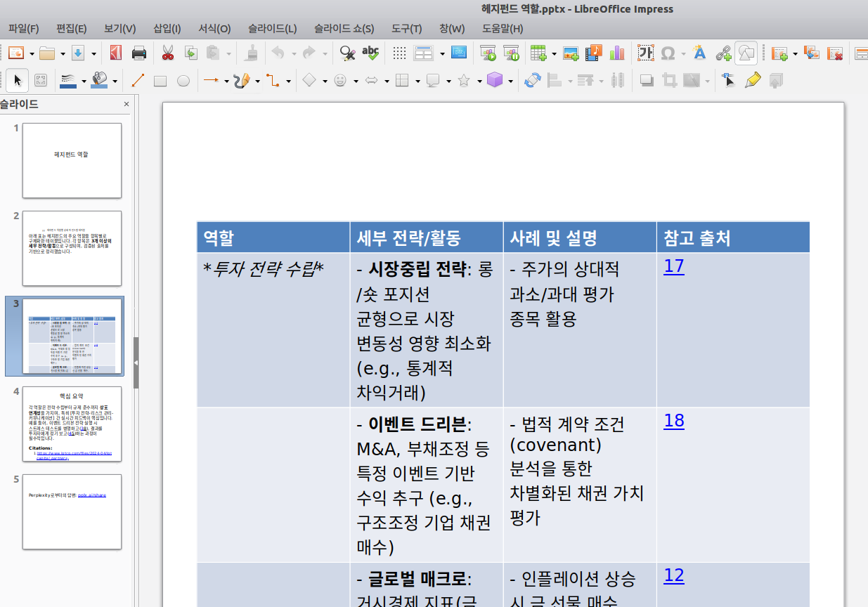This screenshot has width=868, height=607.
Task: Open Find and Replace icon
Action: pos(346,53)
